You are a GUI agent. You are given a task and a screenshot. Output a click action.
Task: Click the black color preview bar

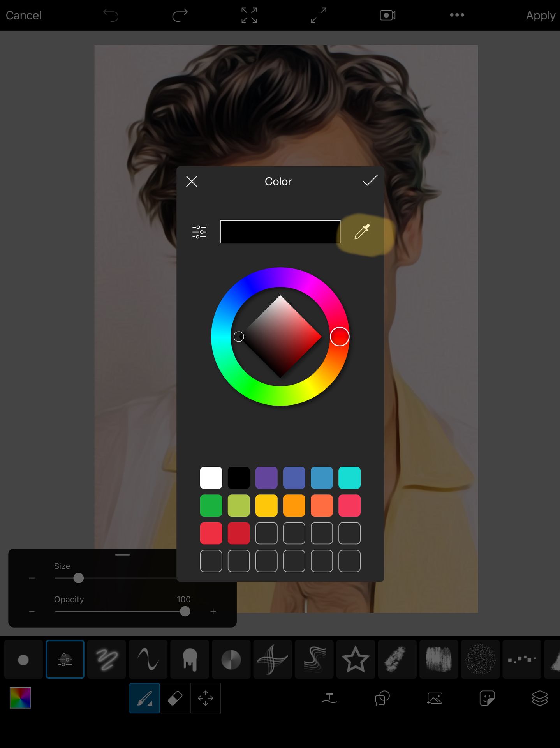(280, 232)
